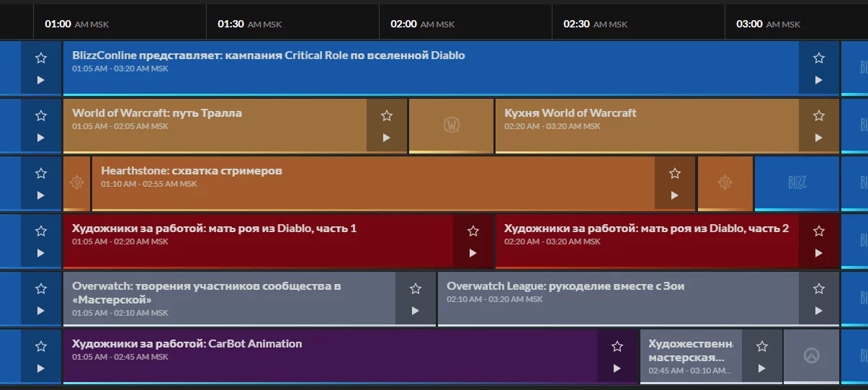Play 'мать роя из Diablo, часть 1'

pos(473,253)
